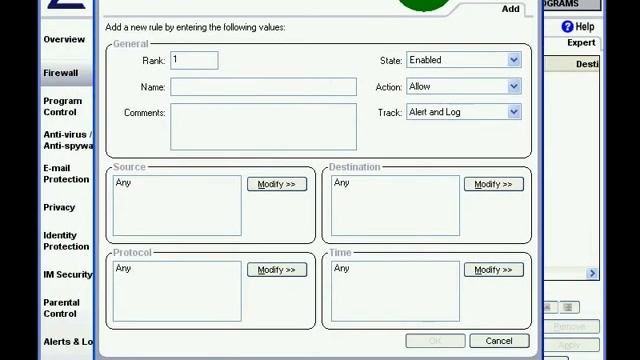Image resolution: width=640 pixels, height=360 pixels.
Task: Open Alerts & Logs in the sidebar
Action: point(68,342)
